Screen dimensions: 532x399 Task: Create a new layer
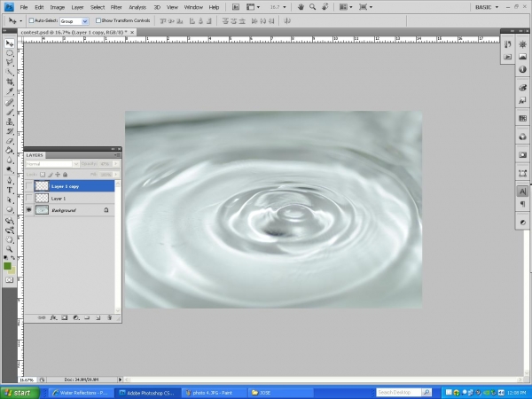[x=98, y=318]
